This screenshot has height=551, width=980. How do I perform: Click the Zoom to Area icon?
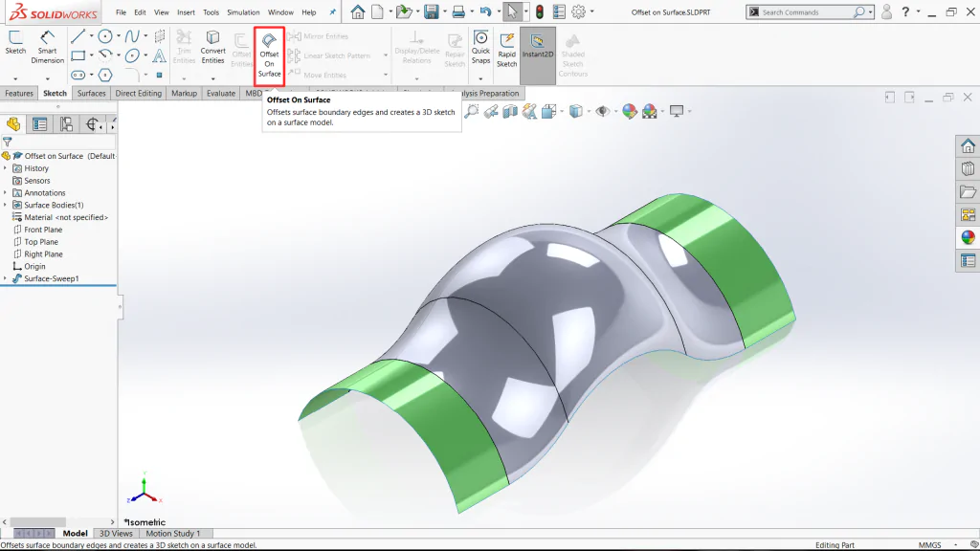pos(471,111)
